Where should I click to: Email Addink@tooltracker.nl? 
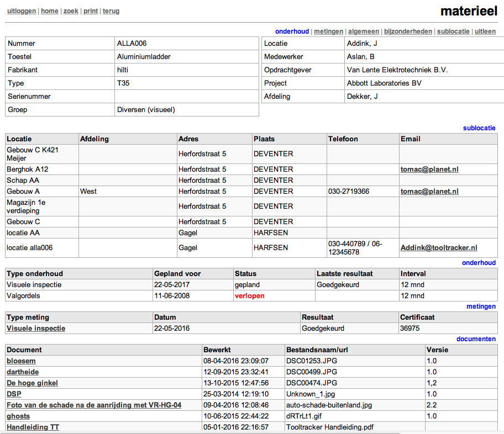439,248
